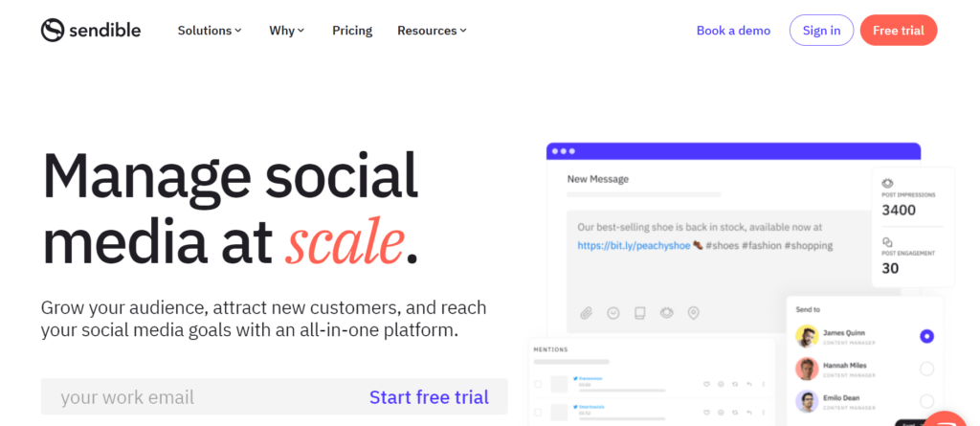Click the red chat widget bubble
This screenshot has height=426, width=980.
(945, 419)
